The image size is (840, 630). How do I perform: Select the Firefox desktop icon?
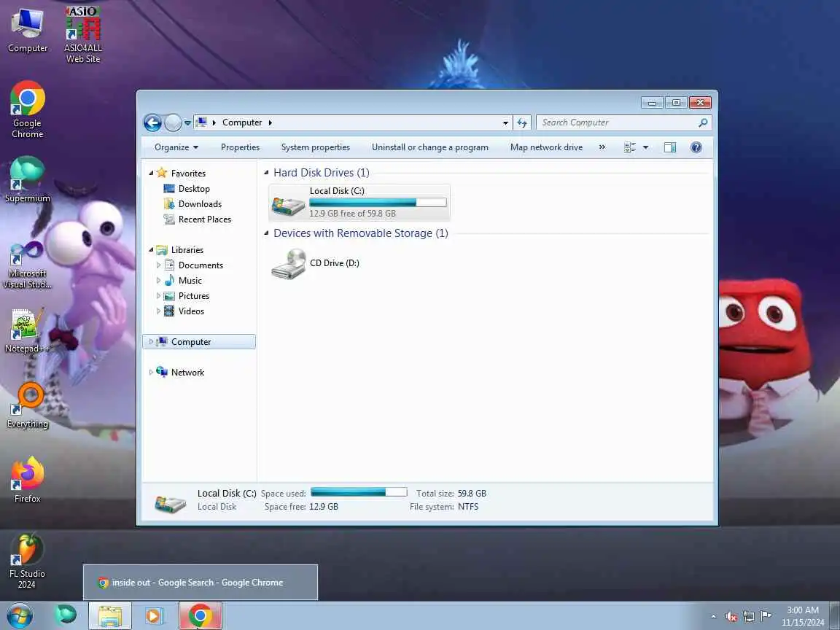(27, 480)
